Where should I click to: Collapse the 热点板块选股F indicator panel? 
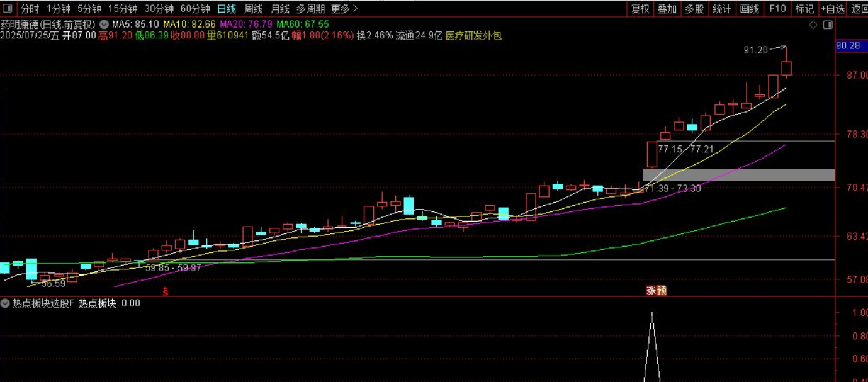(5, 303)
